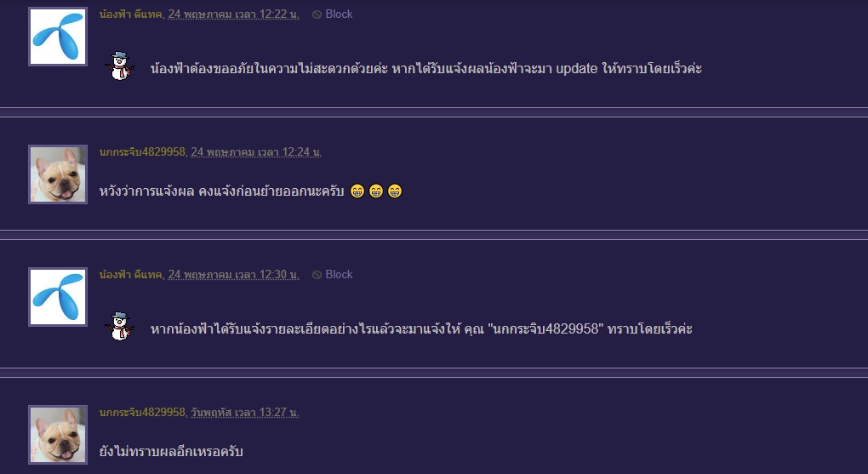The width and height of the screenshot is (868, 474).
Task: Click the timestamp 24 พฤษภาคม เวลา 12:22 น.
Action: (x=233, y=14)
